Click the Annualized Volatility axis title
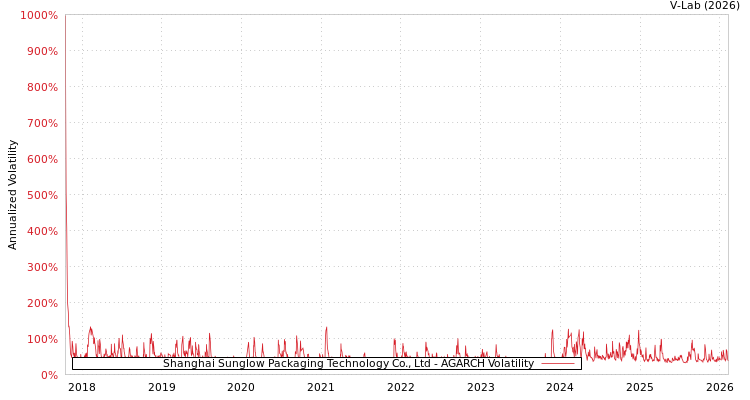Image resolution: width=750 pixels, height=400 pixels. pos(12,195)
